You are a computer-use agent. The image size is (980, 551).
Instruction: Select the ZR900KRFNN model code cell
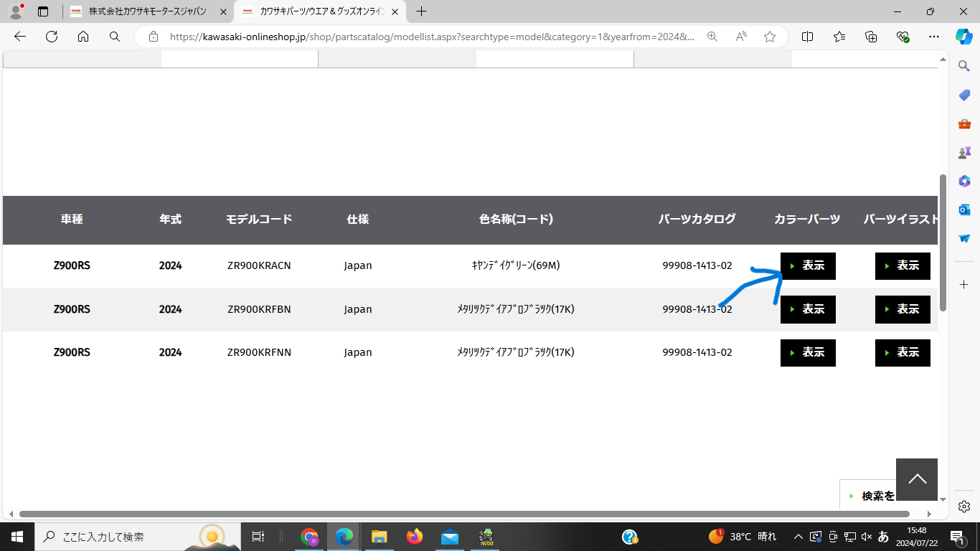click(259, 352)
